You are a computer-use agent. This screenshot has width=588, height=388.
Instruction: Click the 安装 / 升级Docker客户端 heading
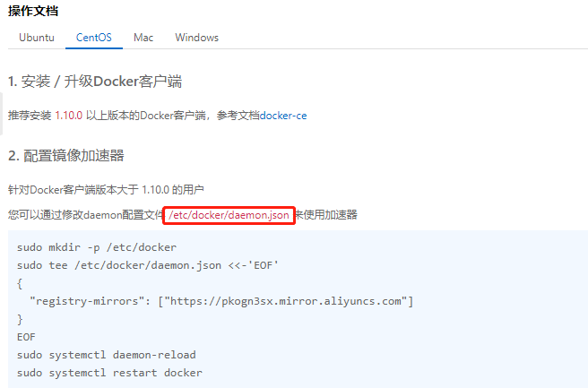click(x=94, y=82)
